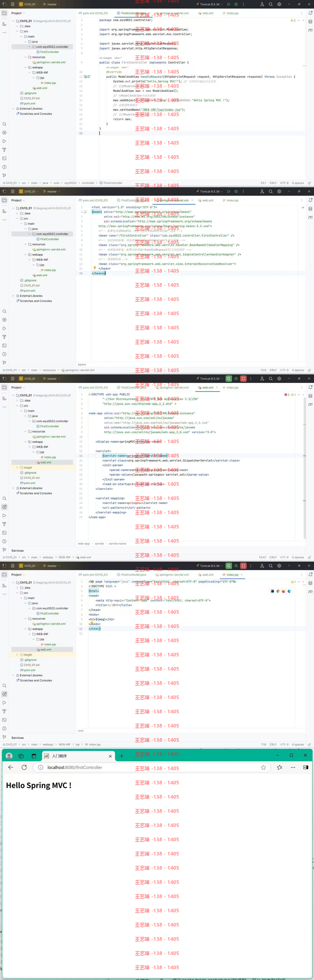Switch to web.xml tab in FirstController.java window
Image resolution: width=314 pixels, height=980 pixels.
click(x=206, y=13)
